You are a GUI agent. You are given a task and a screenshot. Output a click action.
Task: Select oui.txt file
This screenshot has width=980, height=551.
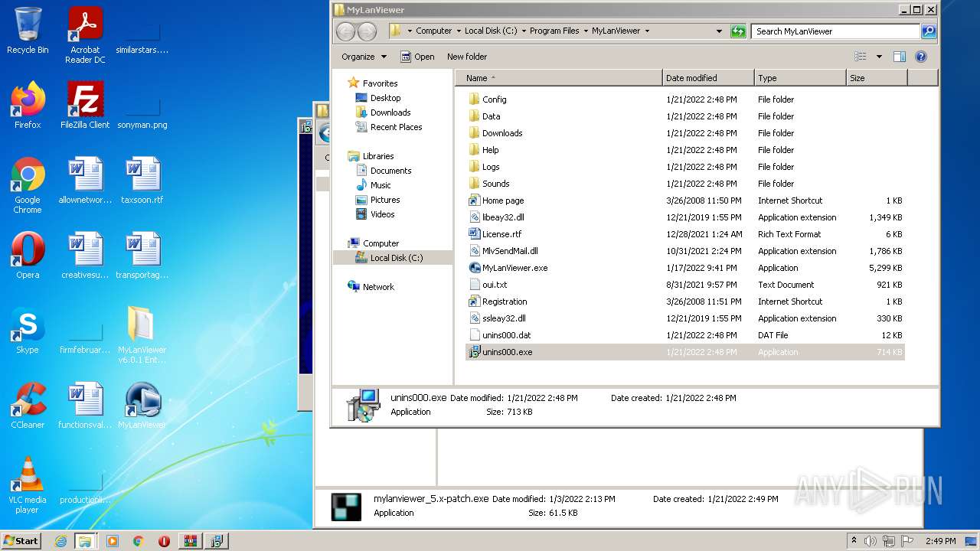(x=487, y=285)
